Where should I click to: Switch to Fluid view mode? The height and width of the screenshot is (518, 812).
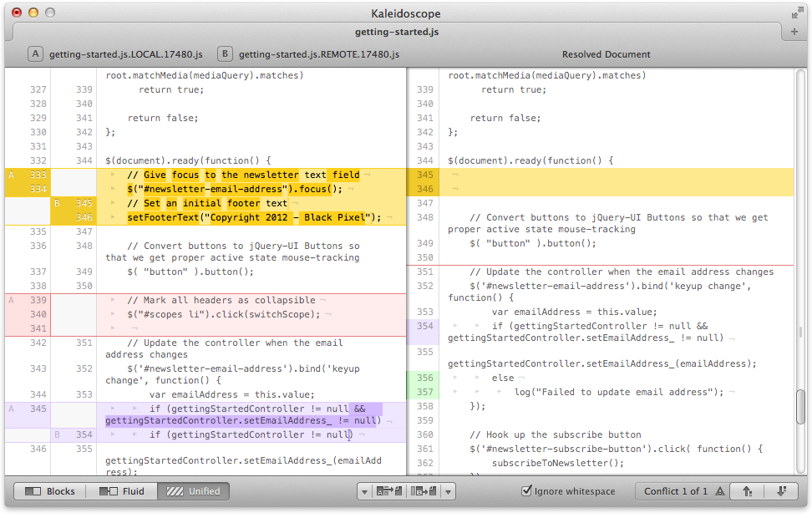click(122, 491)
